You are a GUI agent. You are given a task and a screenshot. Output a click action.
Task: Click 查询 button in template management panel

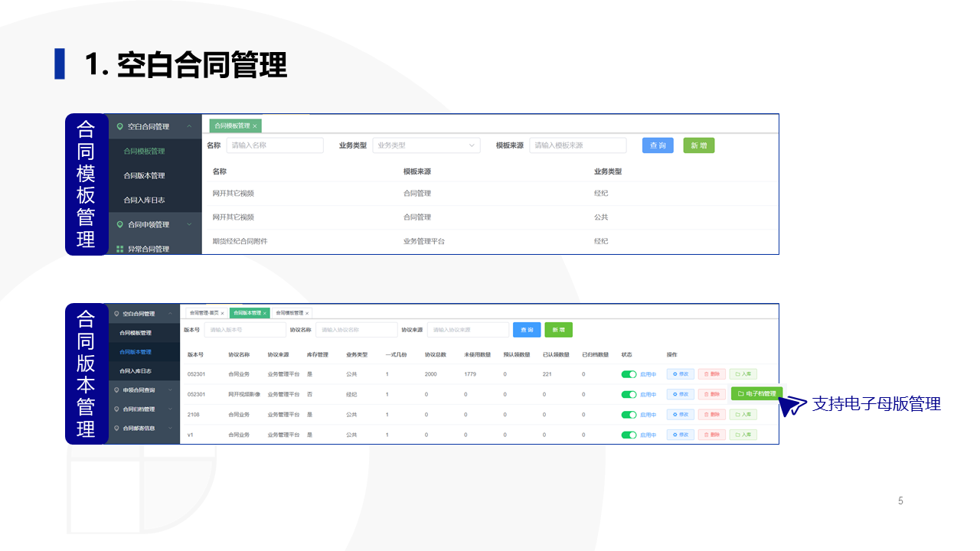(x=658, y=145)
